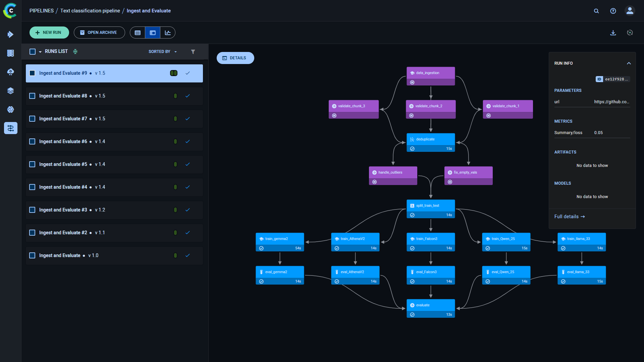Click status icon on data_ingestion node
The height and width of the screenshot is (362, 644).
coord(412,82)
